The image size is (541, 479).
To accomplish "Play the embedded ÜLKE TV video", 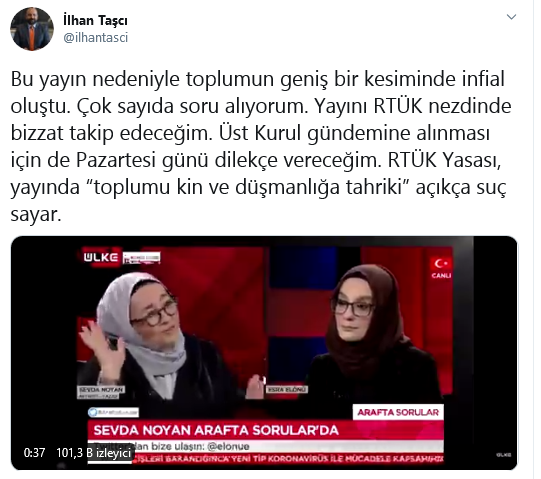I will pyautogui.click(x=264, y=353).
